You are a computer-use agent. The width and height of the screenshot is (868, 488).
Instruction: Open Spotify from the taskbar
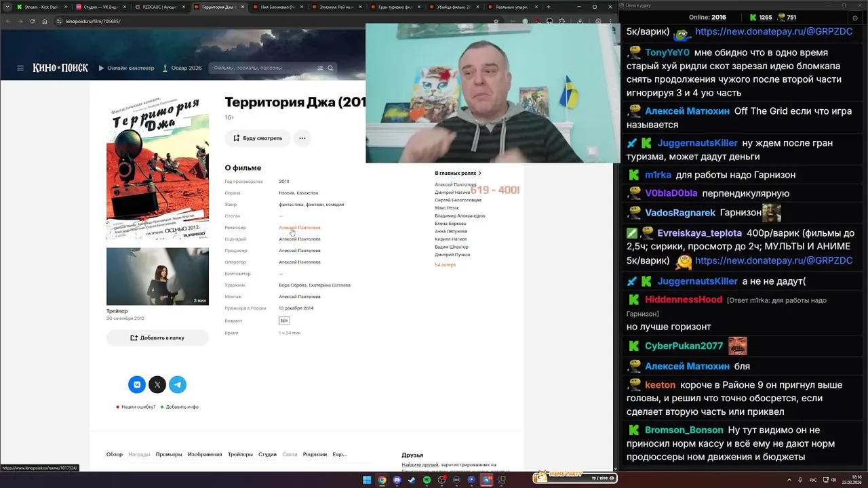[427, 480]
